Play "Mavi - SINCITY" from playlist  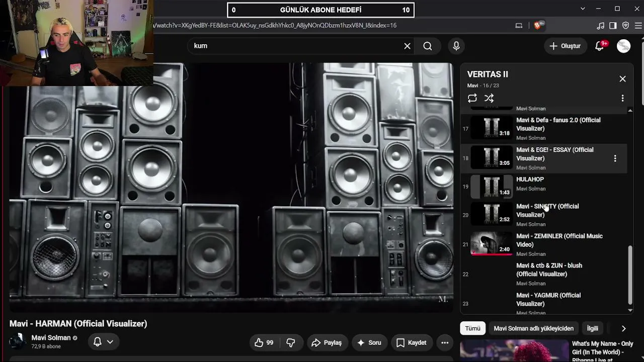coord(544,215)
